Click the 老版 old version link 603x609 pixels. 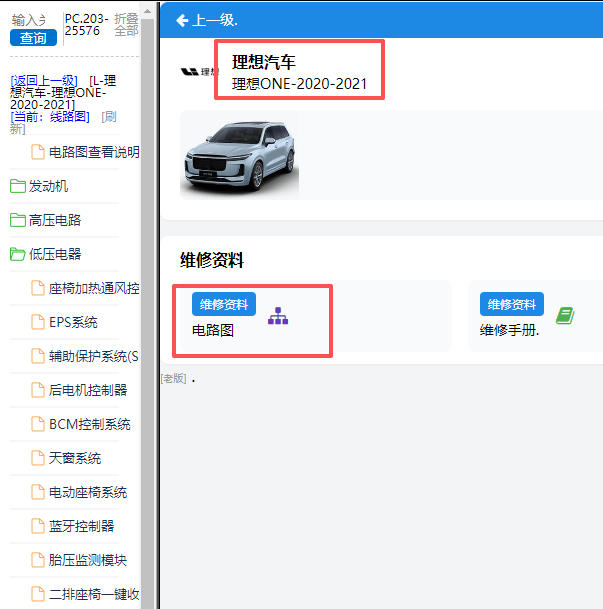[174, 378]
